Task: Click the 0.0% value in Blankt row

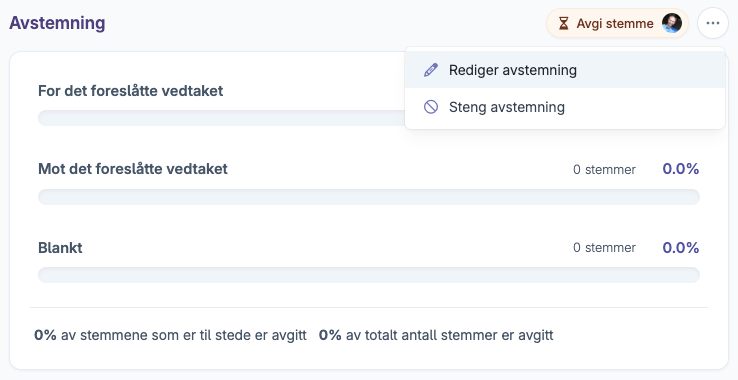Action: 681,248
